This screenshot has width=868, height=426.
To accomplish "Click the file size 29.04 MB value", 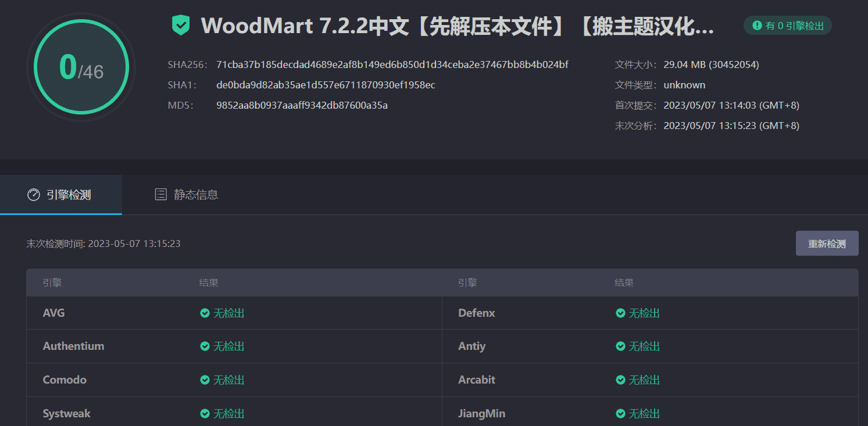I will (711, 65).
